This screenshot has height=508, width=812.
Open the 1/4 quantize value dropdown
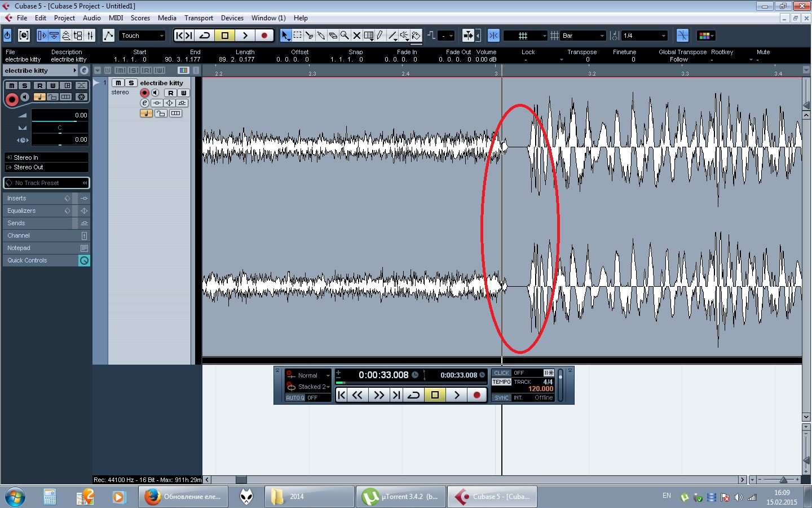click(645, 36)
